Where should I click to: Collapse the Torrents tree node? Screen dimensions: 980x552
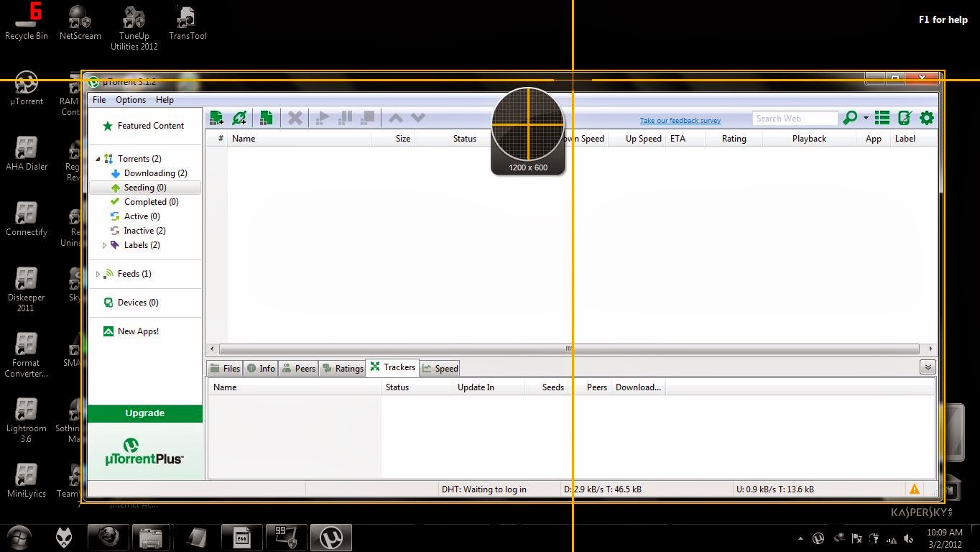[x=98, y=159]
